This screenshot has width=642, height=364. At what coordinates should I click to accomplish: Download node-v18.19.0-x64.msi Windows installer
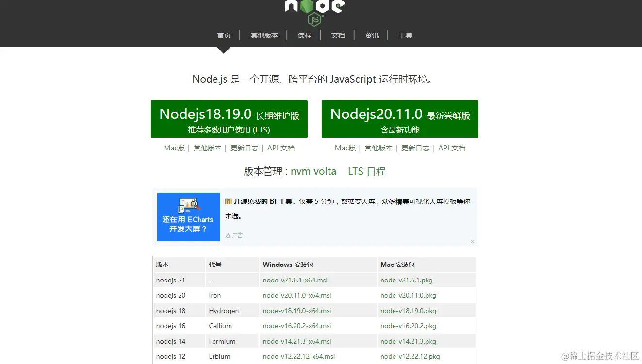pyautogui.click(x=297, y=311)
